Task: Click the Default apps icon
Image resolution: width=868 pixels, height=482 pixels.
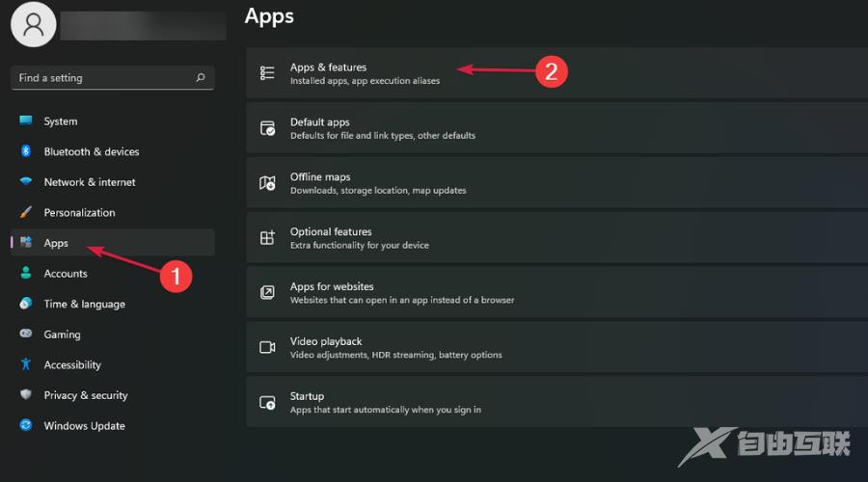Action: click(267, 128)
